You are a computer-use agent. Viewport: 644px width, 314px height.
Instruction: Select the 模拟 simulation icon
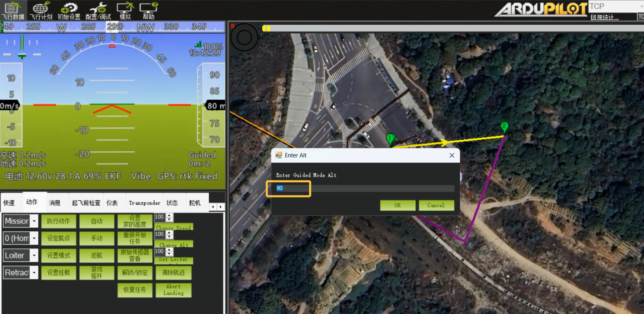pos(125,10)
